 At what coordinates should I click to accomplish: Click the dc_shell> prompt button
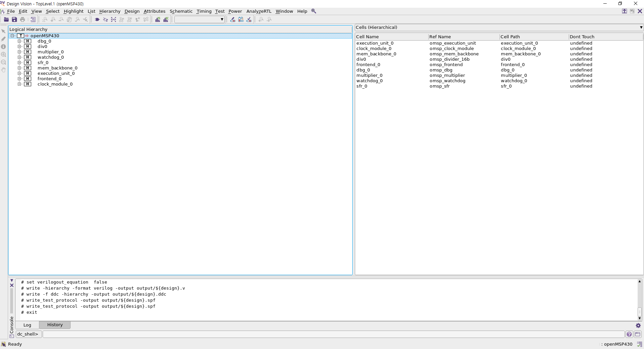coord(29,334)
